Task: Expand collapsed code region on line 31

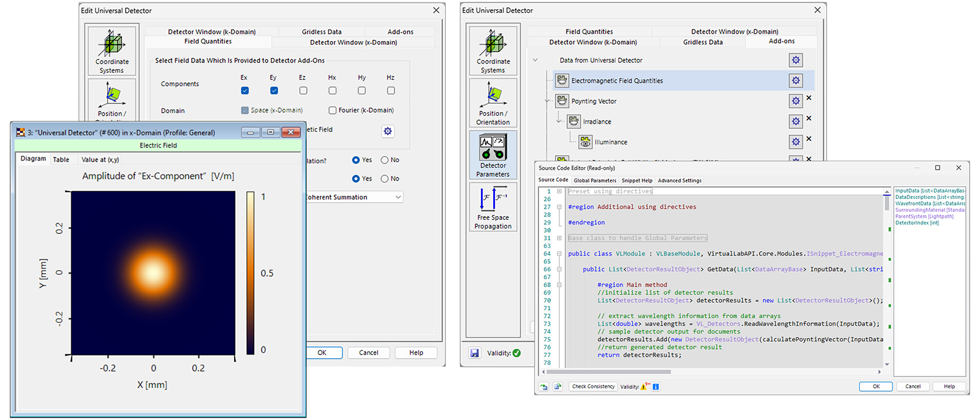Action: [x=559, y=238]
